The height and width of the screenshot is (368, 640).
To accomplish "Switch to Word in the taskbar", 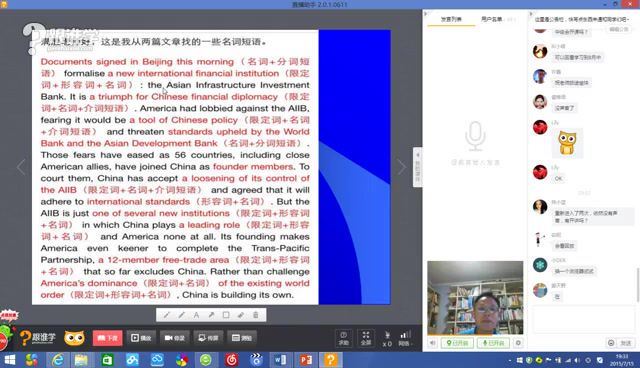I will point(281,359).
